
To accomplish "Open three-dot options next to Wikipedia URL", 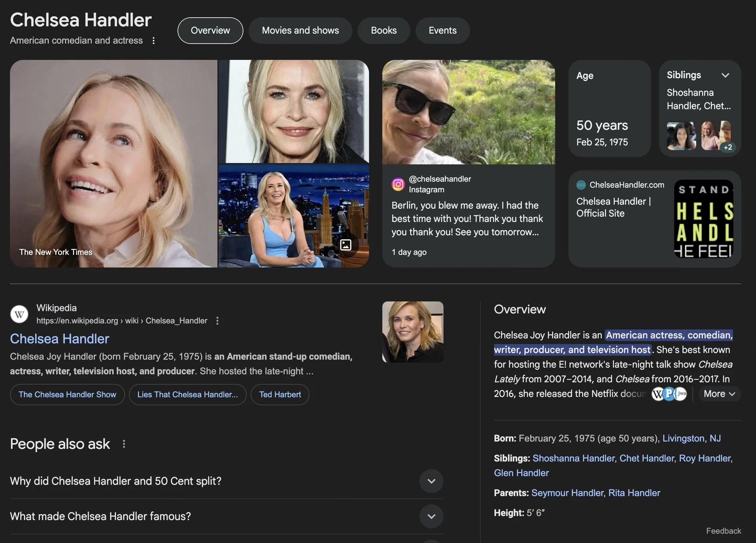I will point(217,320).
